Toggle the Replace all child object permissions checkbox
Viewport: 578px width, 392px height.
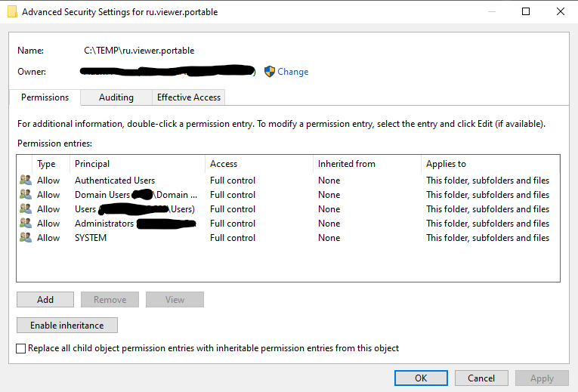click(21, 348)
